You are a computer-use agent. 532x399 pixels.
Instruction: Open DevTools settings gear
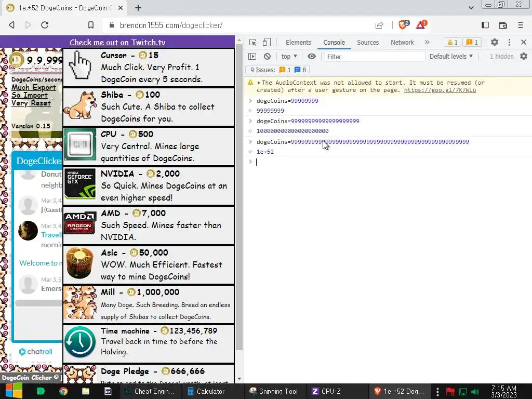click(495, 42)
